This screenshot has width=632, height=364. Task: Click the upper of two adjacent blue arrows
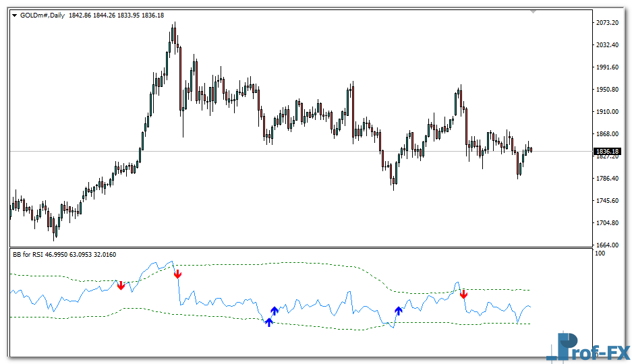click(x=275, y=310)
